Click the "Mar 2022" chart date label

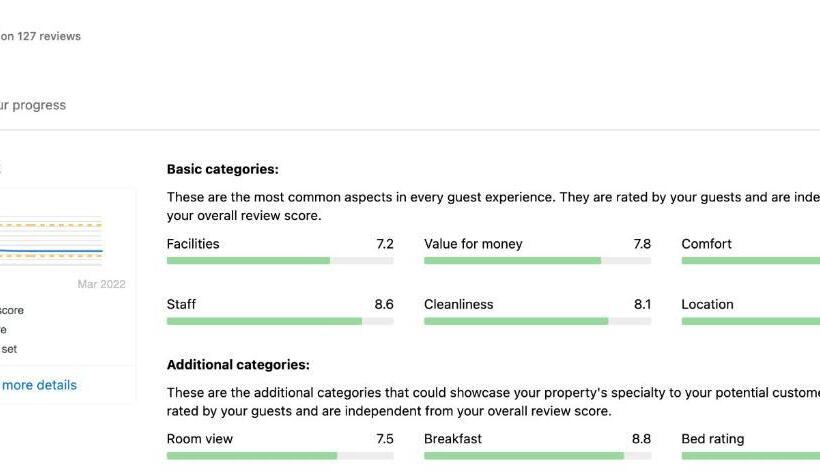(x=101, y=284)
